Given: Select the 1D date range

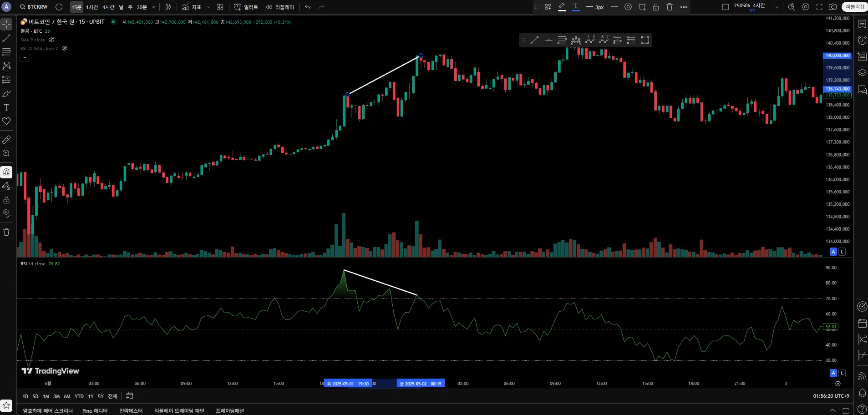Looking at the screenshot, I should click(x=25, y=396).
